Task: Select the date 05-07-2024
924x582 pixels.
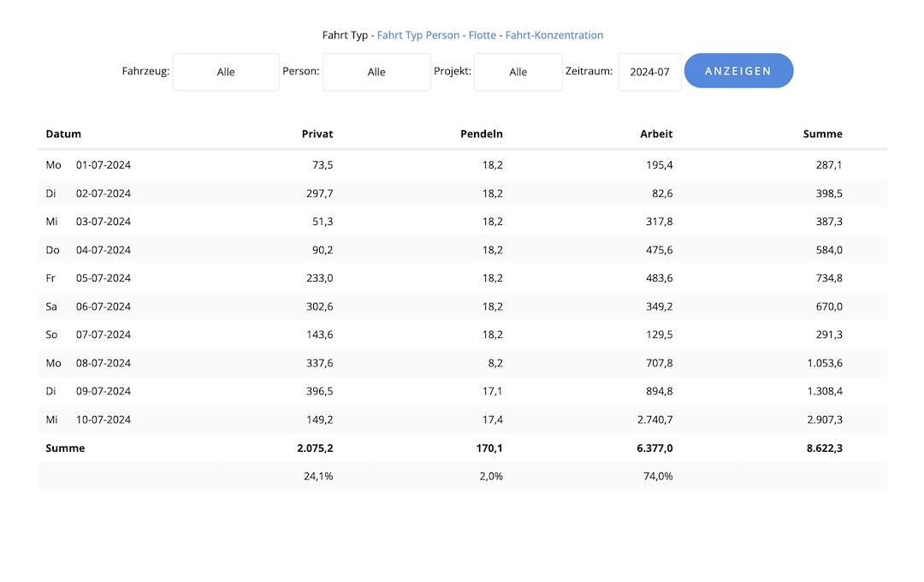Action: pos(104,278)
